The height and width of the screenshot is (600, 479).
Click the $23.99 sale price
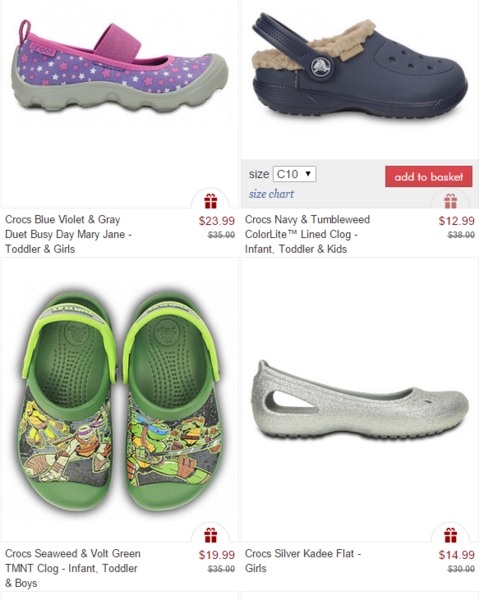click(217, 221)
